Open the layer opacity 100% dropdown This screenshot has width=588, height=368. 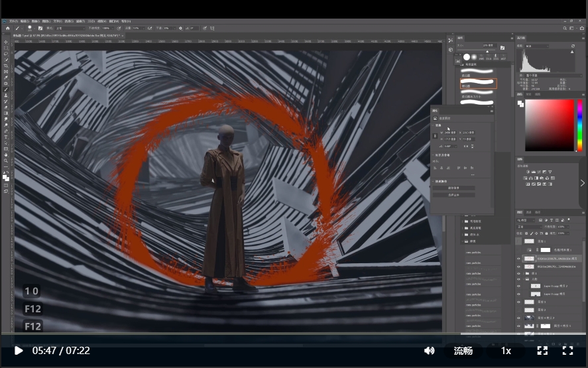click(x=567, y=227)
